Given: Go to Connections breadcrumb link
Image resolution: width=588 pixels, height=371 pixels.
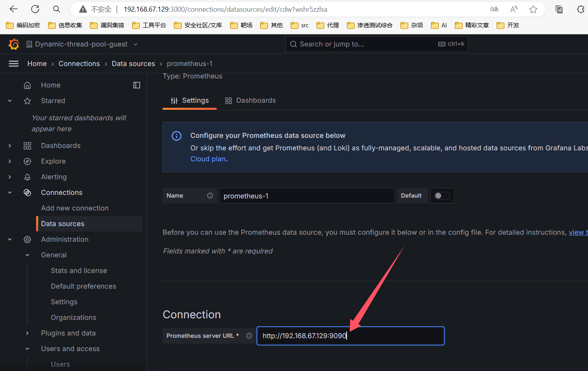Looking at the screenshot, I should [x=79, y=64].
